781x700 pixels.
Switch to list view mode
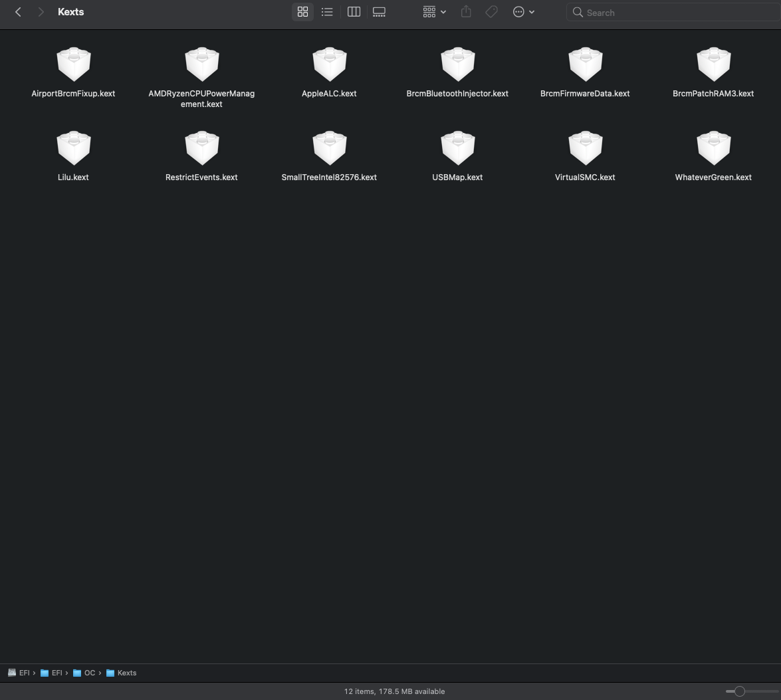point(327,12)
